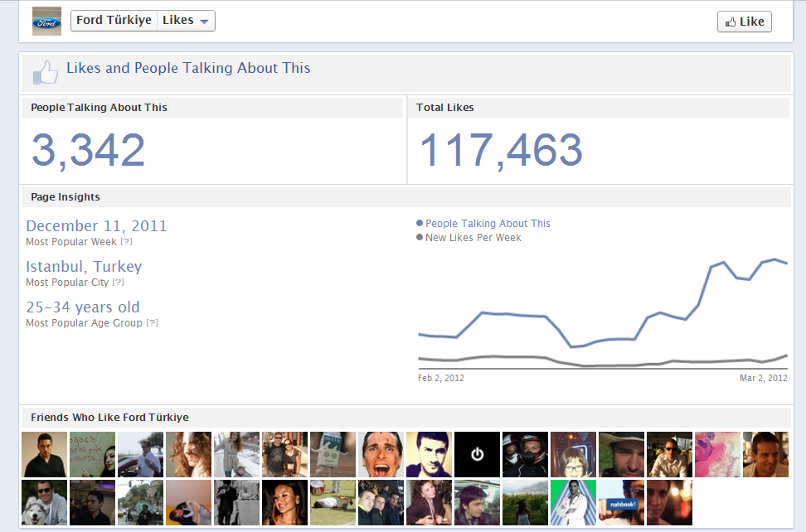Viewport: 806px width, 532px height.
Task: Open the nahbook! friend thumbnail
Action: [621, 502]
